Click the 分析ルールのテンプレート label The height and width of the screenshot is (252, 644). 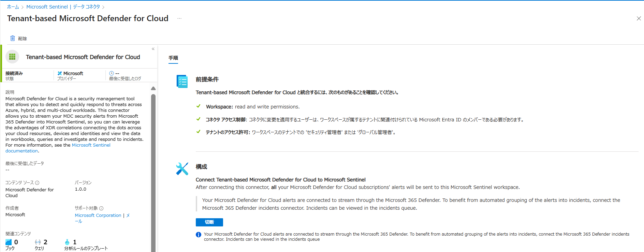tap(86, 249)
